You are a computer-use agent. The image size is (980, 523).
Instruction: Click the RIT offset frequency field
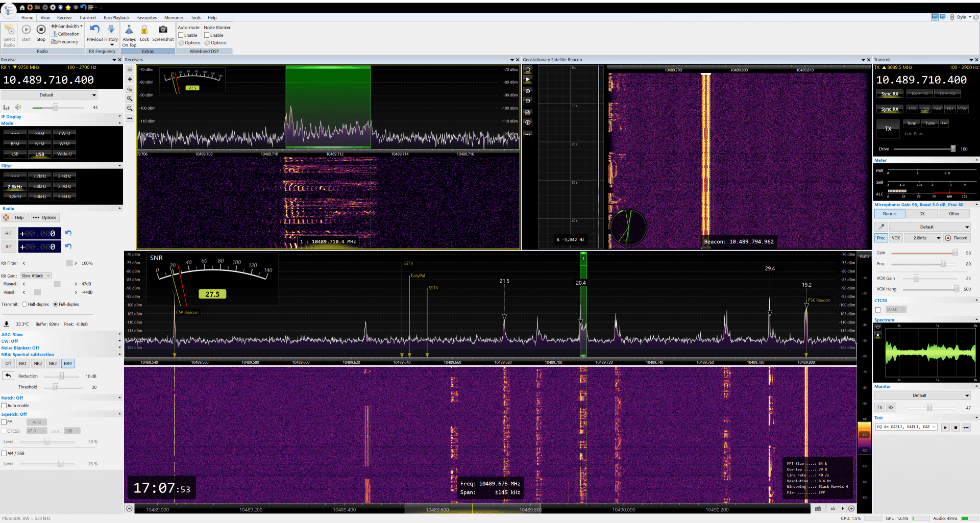coord(39,234)
